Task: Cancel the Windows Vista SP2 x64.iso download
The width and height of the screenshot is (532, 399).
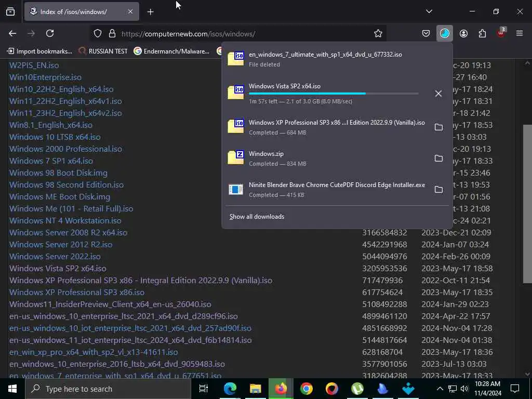Action: 438,94
